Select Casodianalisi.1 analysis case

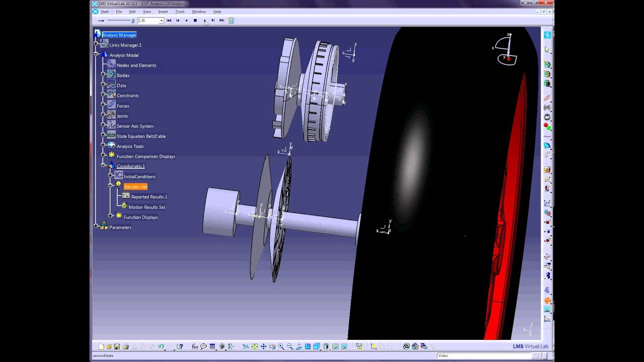pos(131,166)
